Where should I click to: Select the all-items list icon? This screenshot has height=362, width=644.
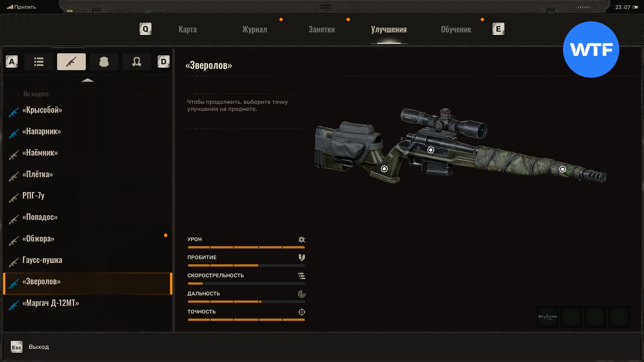coord(39,62)
